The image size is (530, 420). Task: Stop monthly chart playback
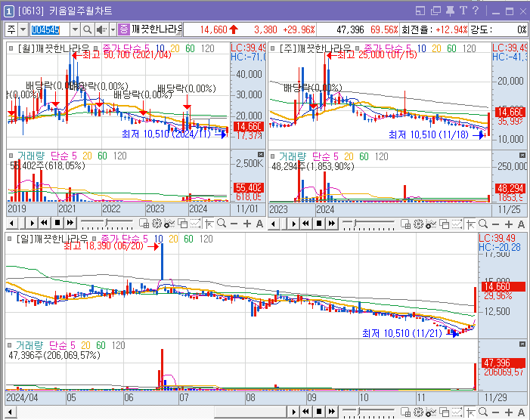(x=57, y=223)
